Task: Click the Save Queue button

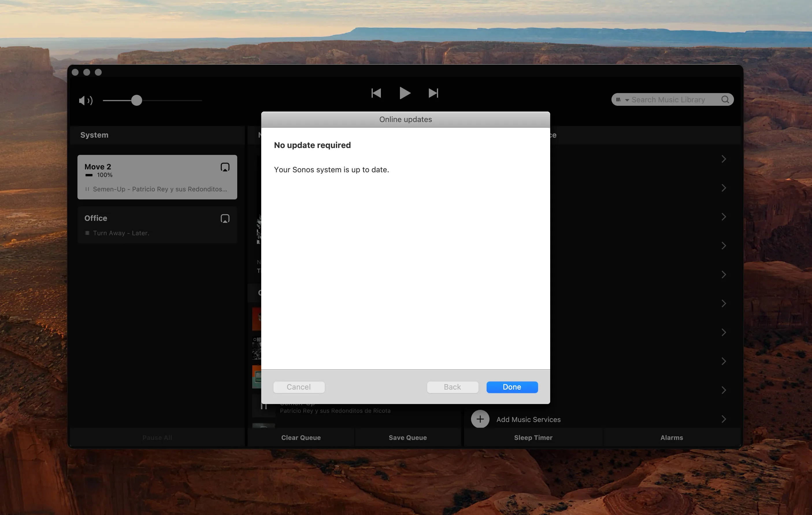Action: 408,438
